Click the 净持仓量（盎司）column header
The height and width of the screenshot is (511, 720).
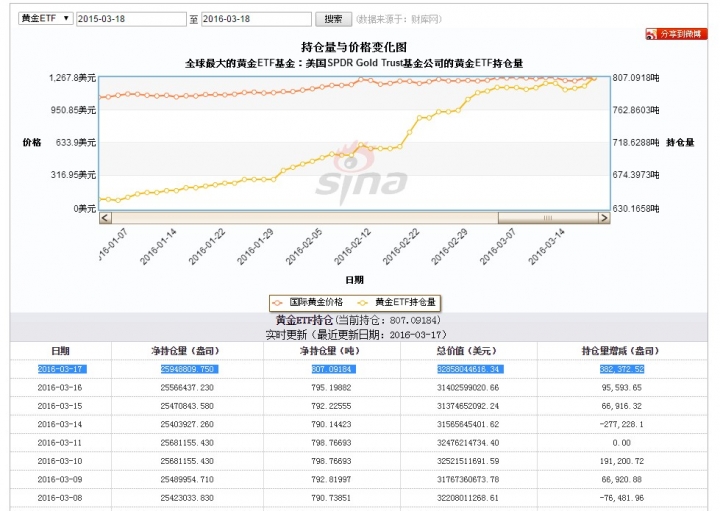click(x=187, y=351)
